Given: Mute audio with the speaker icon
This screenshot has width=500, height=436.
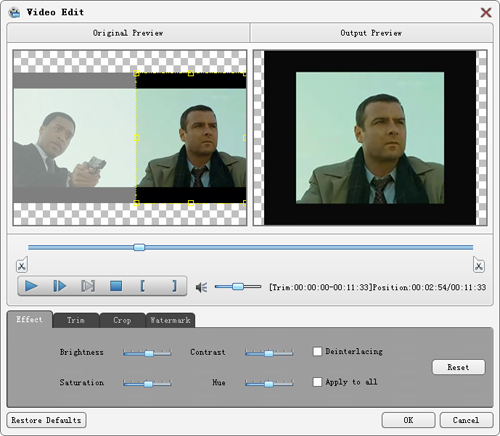Looking at the screenshot, I should [202, 287].
